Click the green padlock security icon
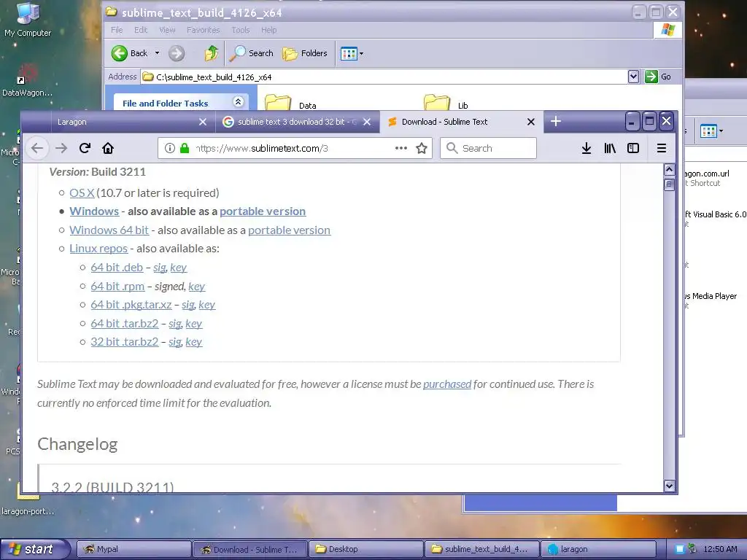The width and height of the screenshot is (747, 560). [x=185, y=148]
